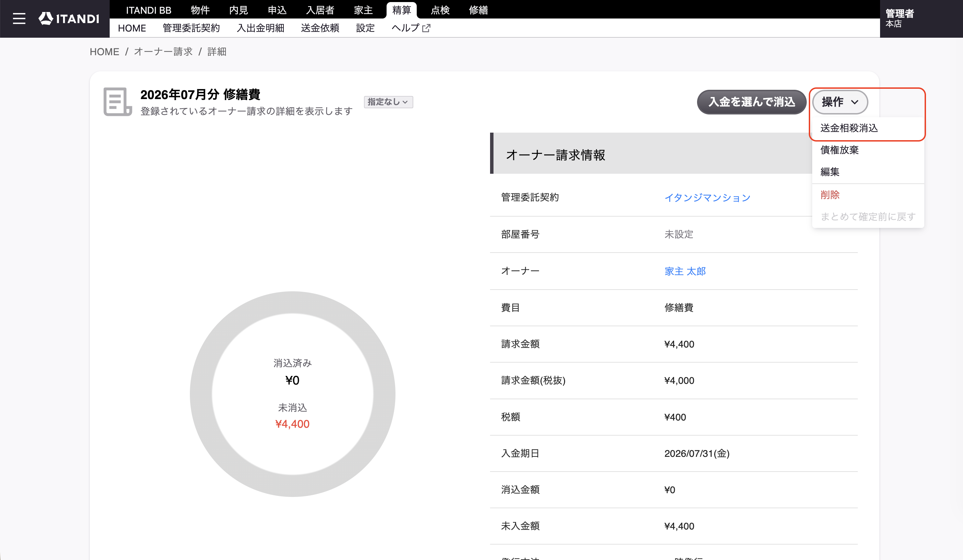The image size is (963, 560).
Task: Click the 消込金額 row value ¥0
Action: coord(670,490)
